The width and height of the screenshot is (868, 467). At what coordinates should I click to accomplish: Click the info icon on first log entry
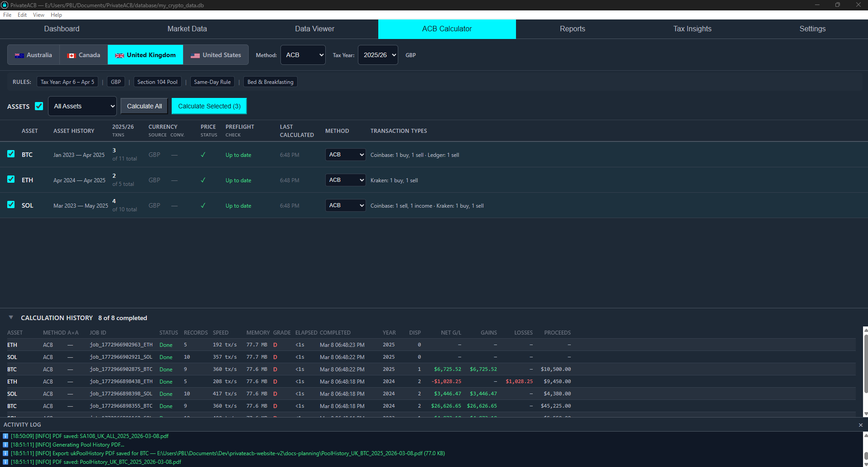click(5, 436)
